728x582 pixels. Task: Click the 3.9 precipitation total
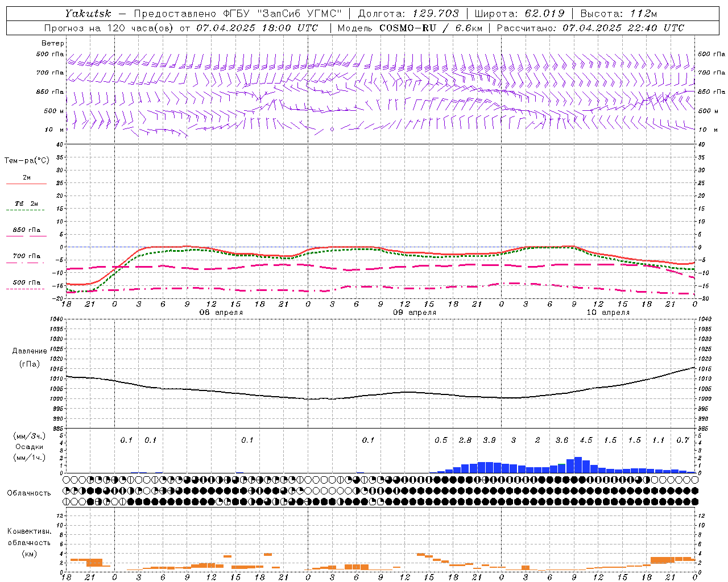[489, 440]
